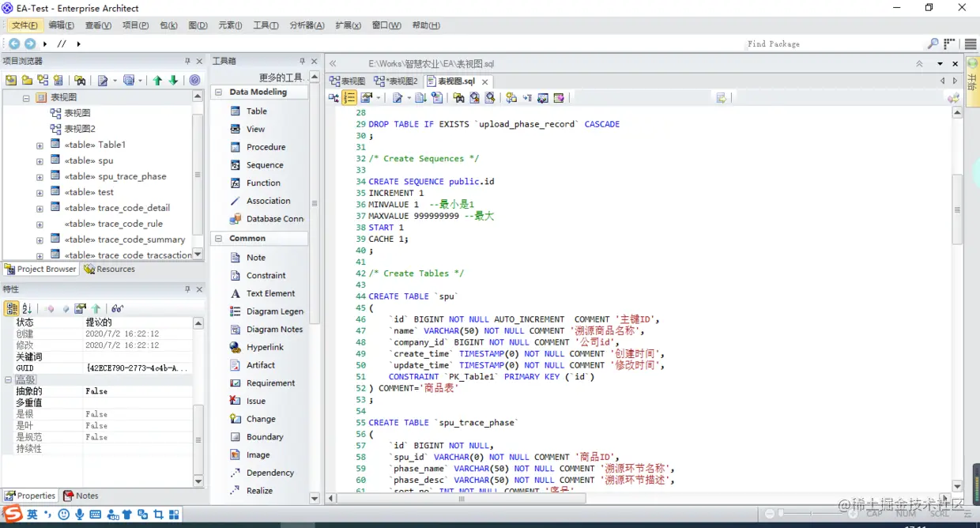Expand the «table» spu tree node
980x528 pixels.
[40, 161]
